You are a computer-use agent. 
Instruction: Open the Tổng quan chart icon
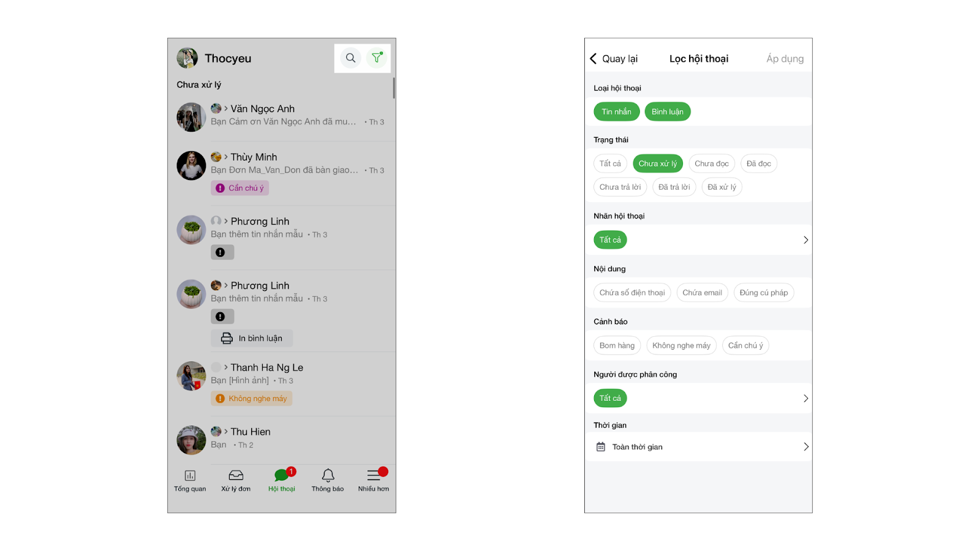[x=190, y=476]
